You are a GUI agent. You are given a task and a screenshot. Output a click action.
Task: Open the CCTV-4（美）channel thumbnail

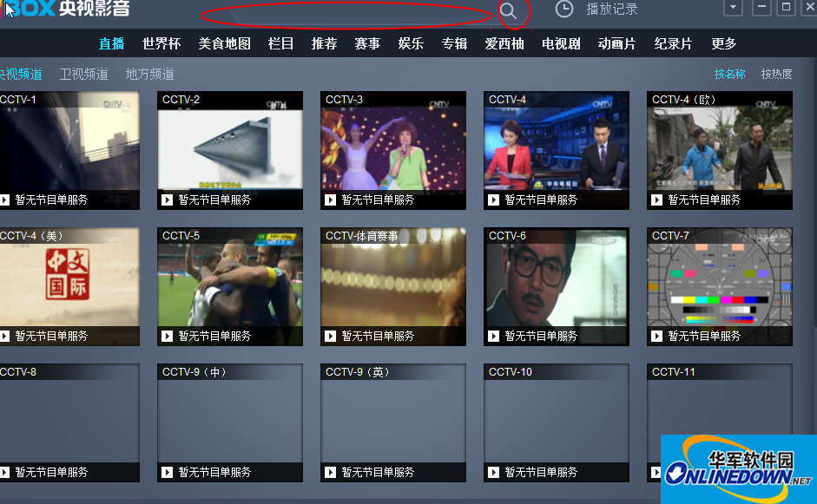[x=69, y=287]
